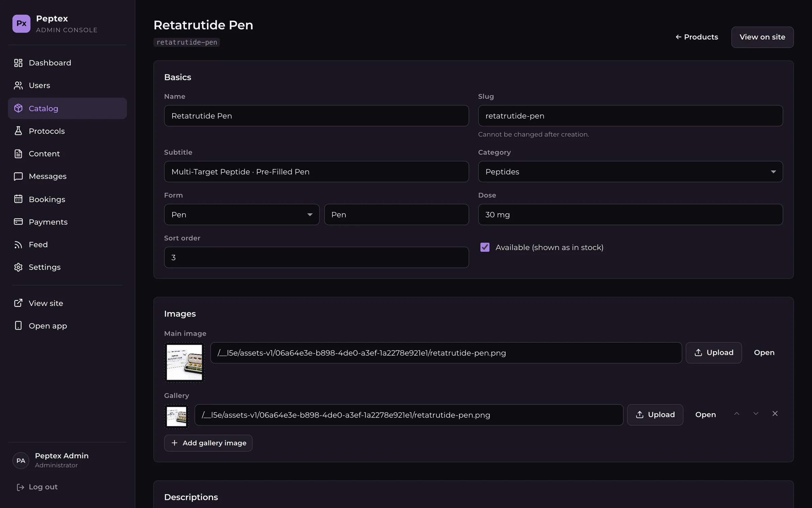Click the Content document icon
The image size is (812, 508).
(18, 154)
